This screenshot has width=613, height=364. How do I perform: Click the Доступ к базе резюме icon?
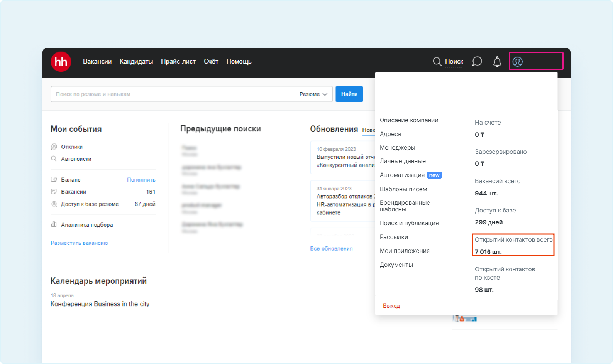[54, 204]
